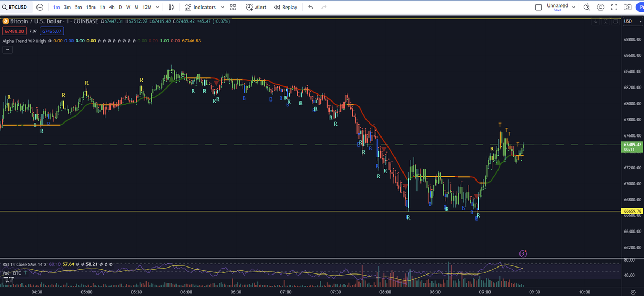
Task: Click the maximize pane button
Action: pos(615,21)
